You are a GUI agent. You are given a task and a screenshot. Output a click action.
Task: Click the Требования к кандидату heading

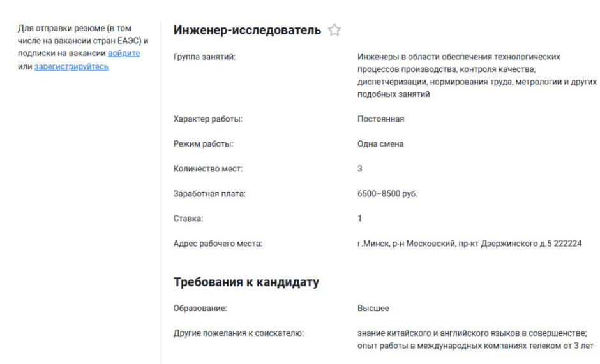[x=246, y=282]
